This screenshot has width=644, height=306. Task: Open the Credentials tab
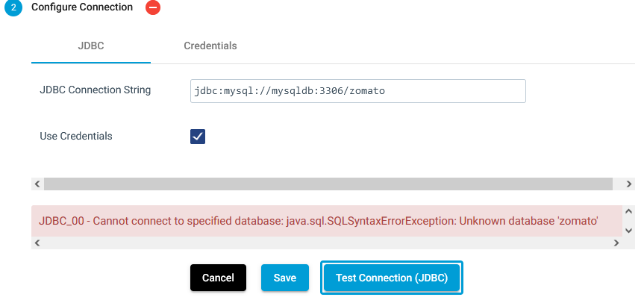coord(210,46)
